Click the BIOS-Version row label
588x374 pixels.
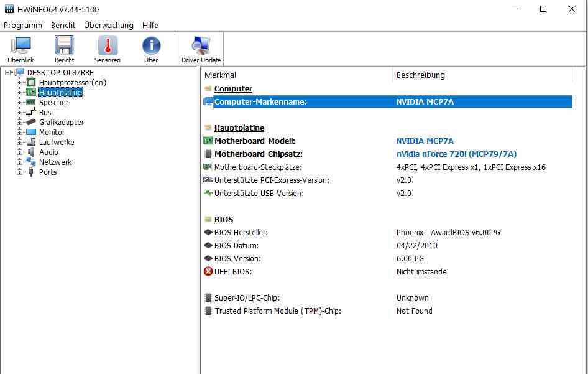point(237,258)
